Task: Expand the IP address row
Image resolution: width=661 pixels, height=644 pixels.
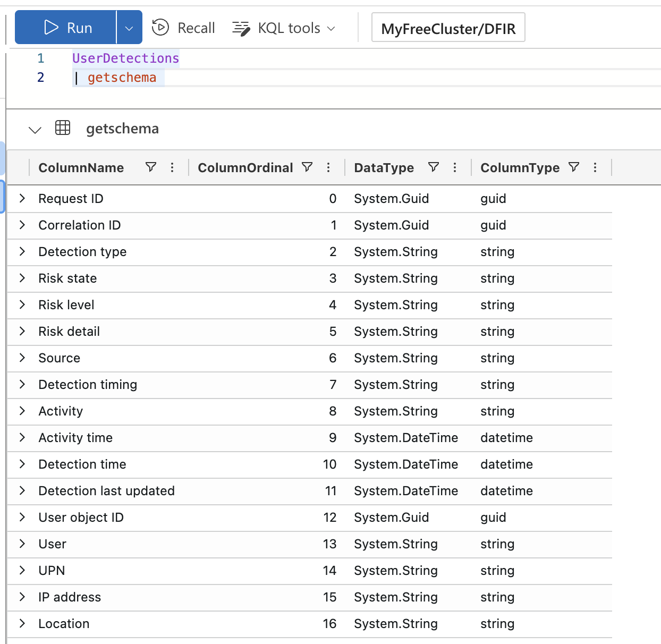Action: 22,597
